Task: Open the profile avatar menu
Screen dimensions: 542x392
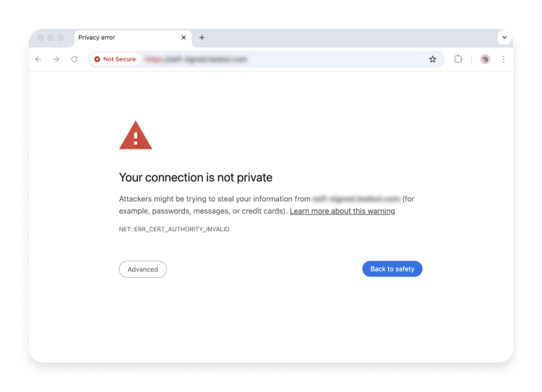Action: [x=485, y=59]
